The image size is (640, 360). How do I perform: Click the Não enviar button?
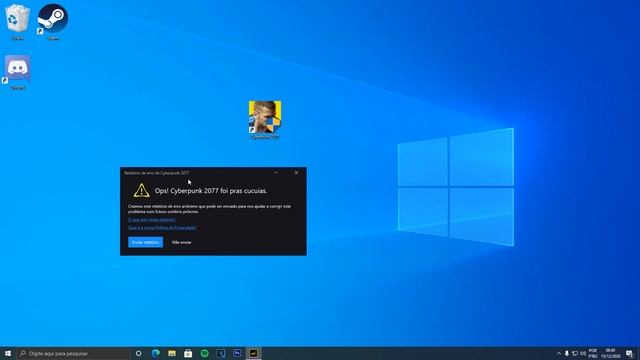pos(182,242)
